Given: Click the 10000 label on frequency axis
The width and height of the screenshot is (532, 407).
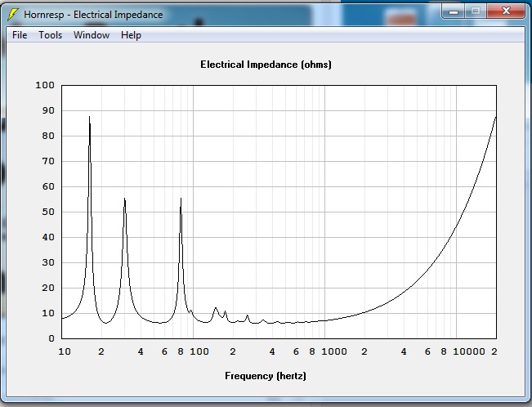Looking at the screenshot, I should click(x=469, y=351).
